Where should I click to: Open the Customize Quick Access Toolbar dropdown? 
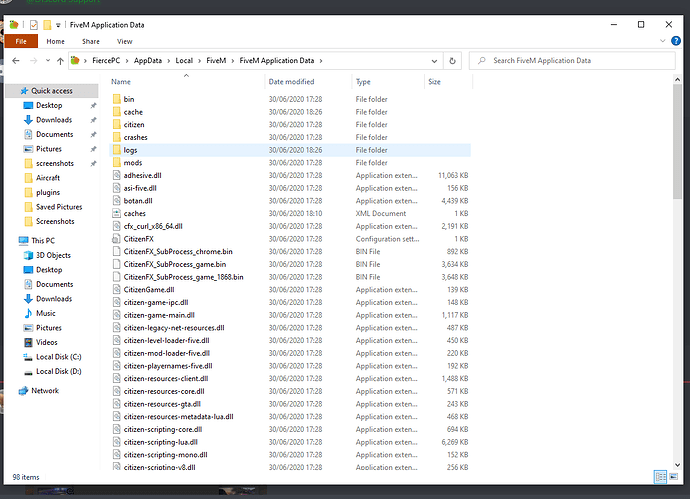point(58,26)
